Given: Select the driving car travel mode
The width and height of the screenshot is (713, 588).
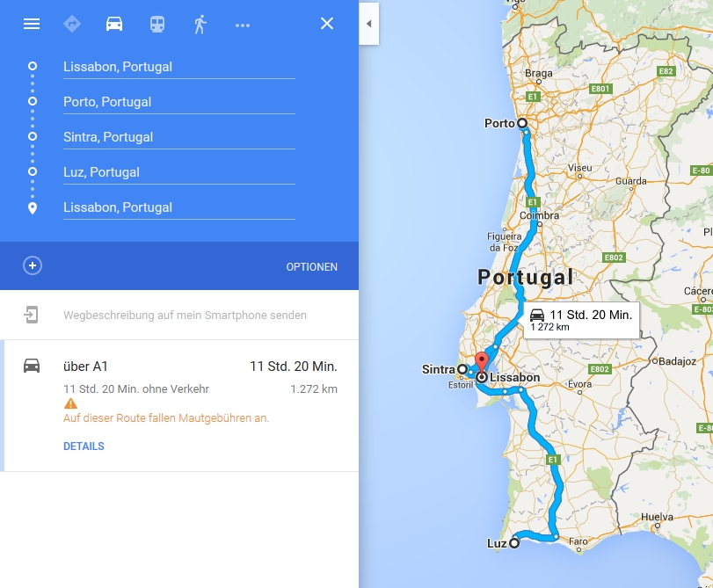Looking at the screenshot, I should click(114, 24).
